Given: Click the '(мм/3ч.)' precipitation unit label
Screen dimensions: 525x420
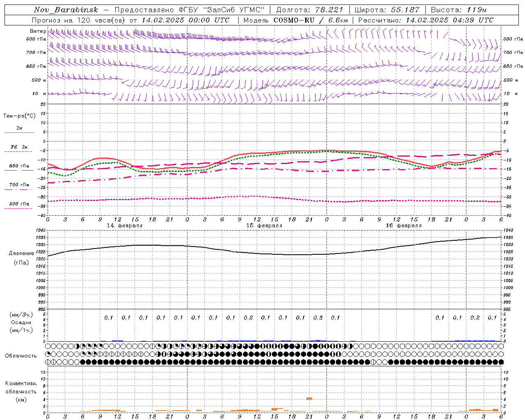Looking at the screenshot, I should point(21,315).
